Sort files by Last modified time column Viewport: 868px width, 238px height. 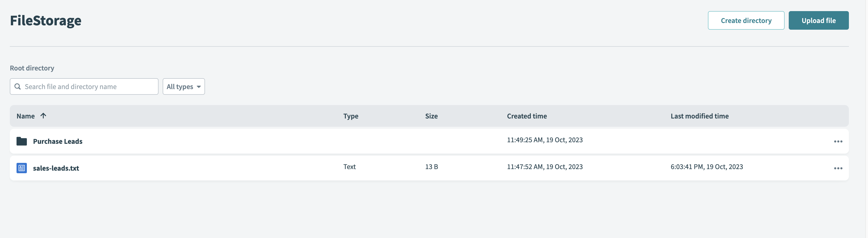pos(699,116)
